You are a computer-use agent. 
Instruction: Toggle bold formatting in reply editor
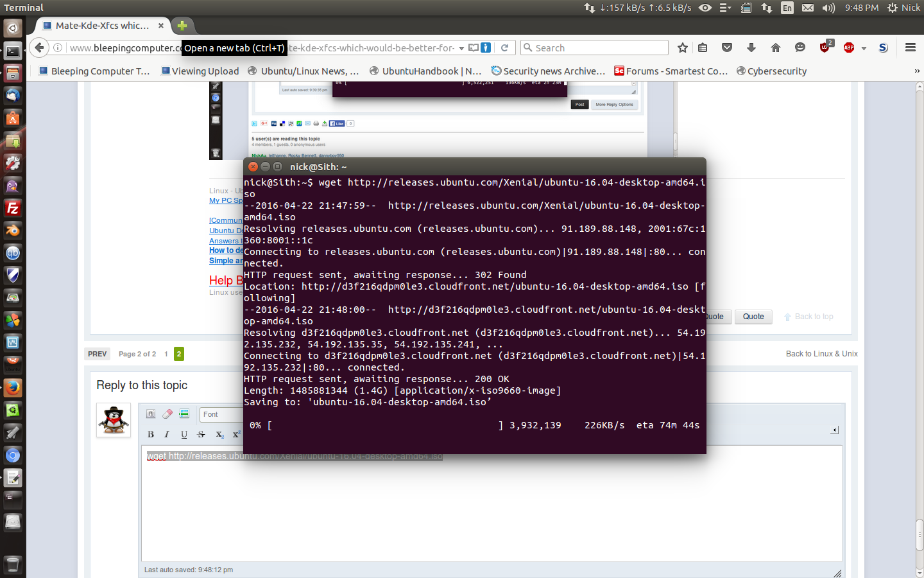pos(151,435)
